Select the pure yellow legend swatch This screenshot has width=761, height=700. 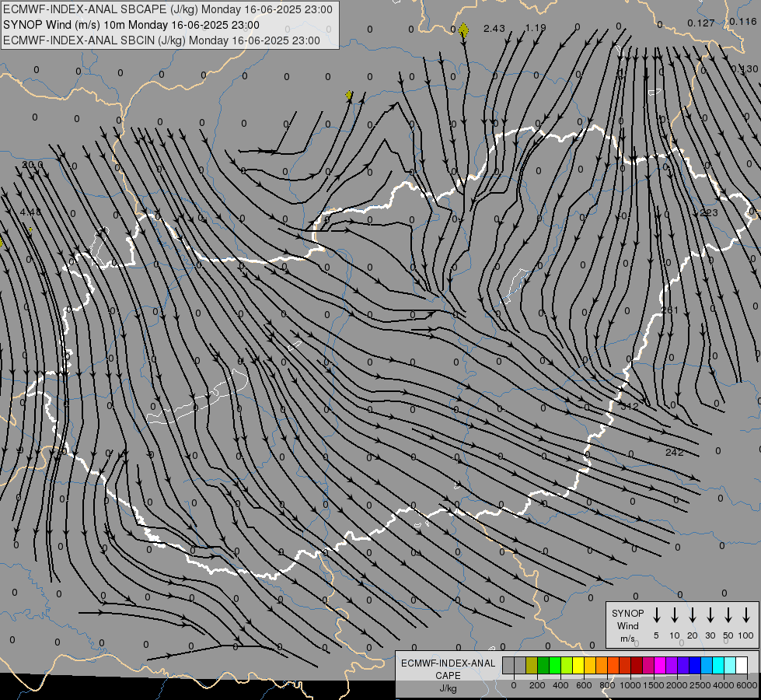(578, 665)
